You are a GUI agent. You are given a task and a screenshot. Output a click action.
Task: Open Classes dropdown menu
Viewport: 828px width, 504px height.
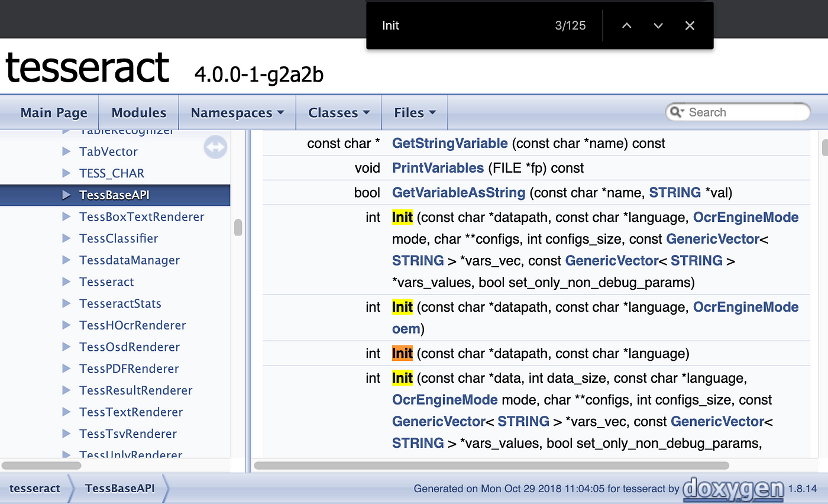click(339, 113)
